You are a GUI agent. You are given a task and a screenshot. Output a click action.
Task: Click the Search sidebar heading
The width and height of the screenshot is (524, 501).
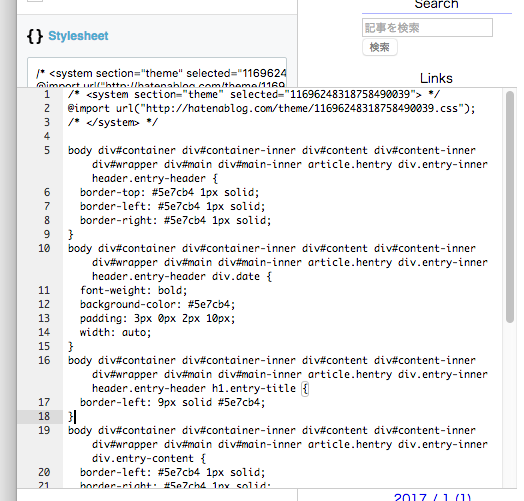[436, 4]
